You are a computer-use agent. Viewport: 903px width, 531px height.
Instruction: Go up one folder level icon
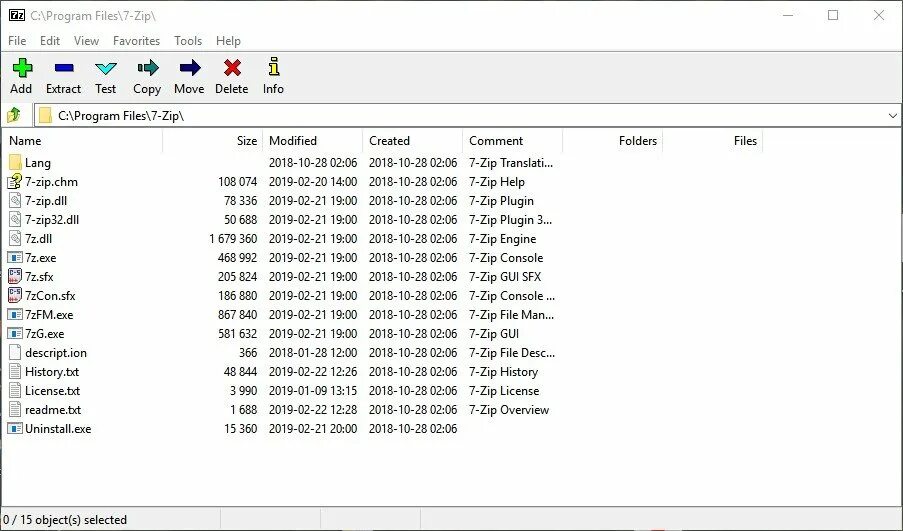pyautogui.click(x=14, y=115)
